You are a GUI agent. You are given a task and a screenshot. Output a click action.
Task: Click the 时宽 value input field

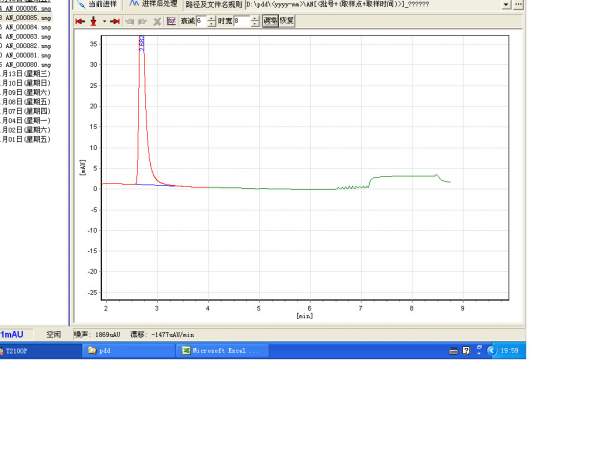[242, 21]
